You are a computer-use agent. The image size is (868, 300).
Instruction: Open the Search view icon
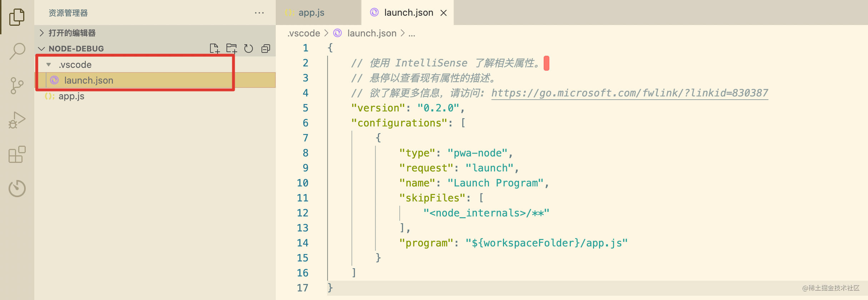coord(17,51)
